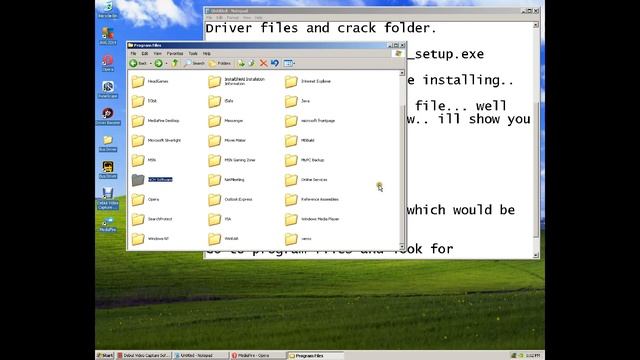Click the Recycle Bin desktop icon

[x=108, y=10]
